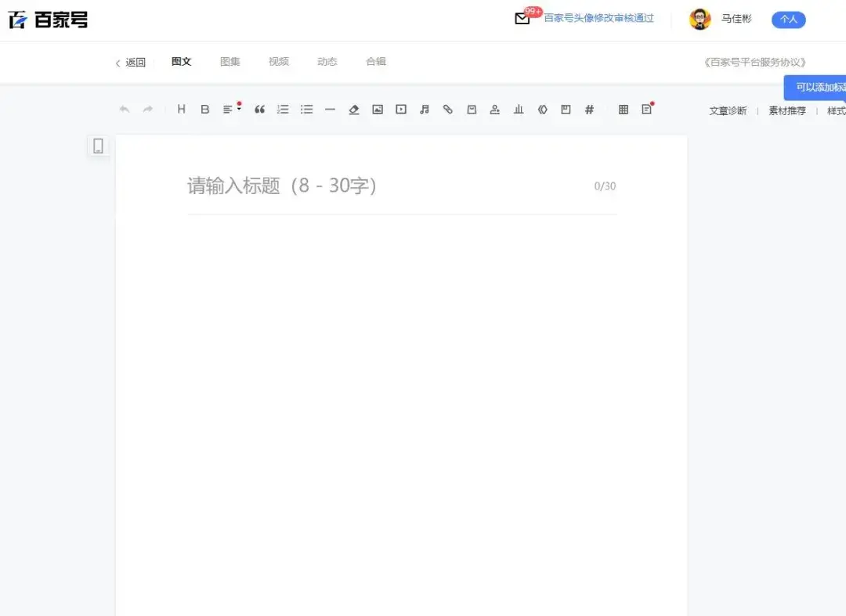Click the blue 可以添加标 tooltip

[815, 88]
